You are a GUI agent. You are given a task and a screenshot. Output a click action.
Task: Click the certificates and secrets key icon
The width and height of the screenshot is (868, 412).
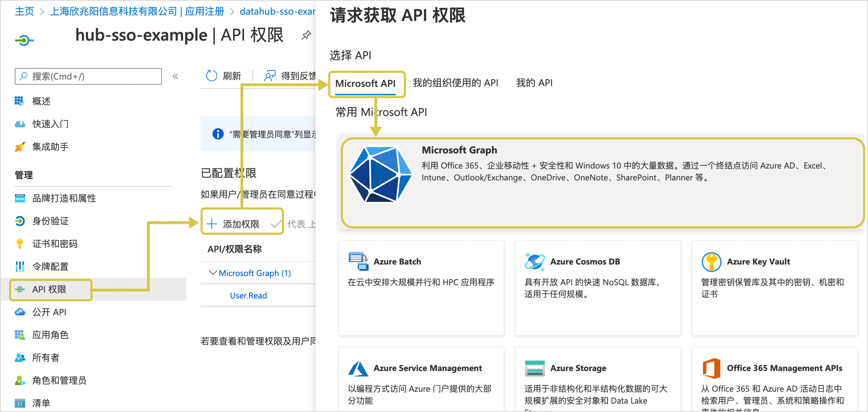pyautogui.click(x=20, y=244)
